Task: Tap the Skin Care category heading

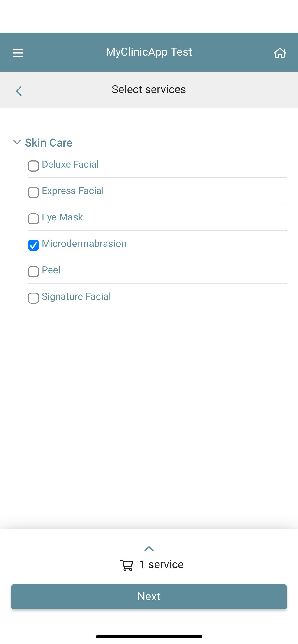Action: tap(49, 143)
